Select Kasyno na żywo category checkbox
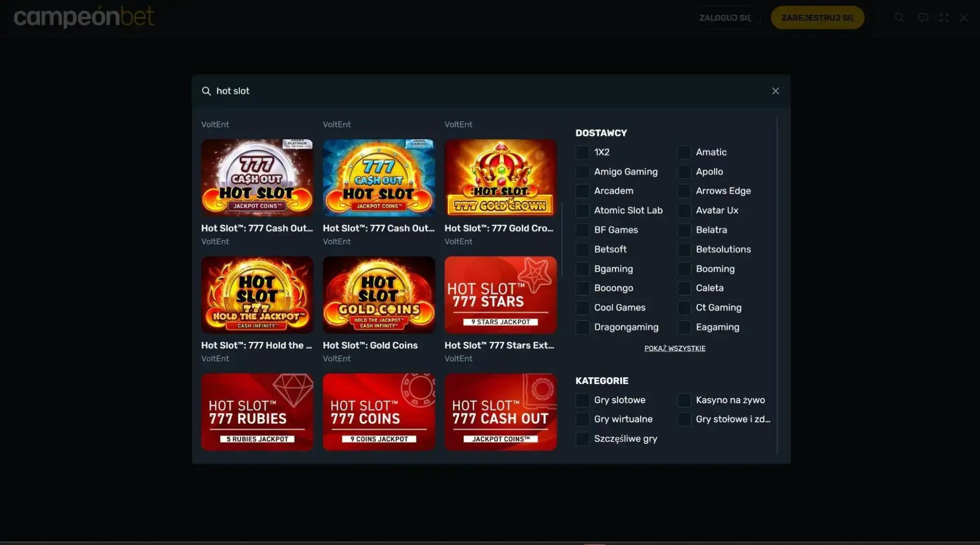This screenshot has width=980, height=545. (x=684, y=400)
